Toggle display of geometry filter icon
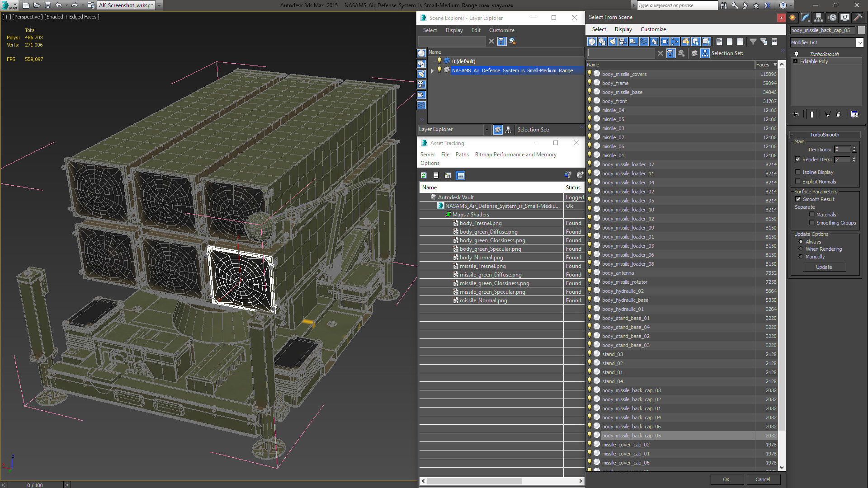This screenshot has height=488, width=868. [x=592, y=42]
